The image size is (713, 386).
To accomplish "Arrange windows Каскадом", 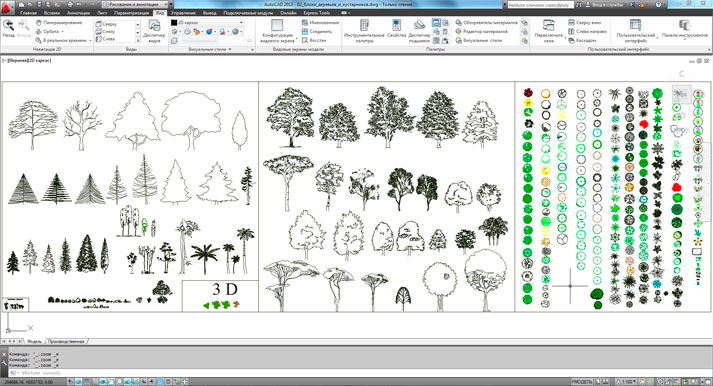I will tap(582, 40).
